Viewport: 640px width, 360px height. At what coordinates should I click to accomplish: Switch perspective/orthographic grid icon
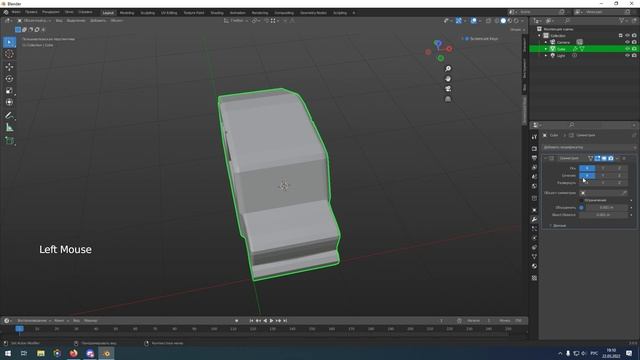pos(448,99)
